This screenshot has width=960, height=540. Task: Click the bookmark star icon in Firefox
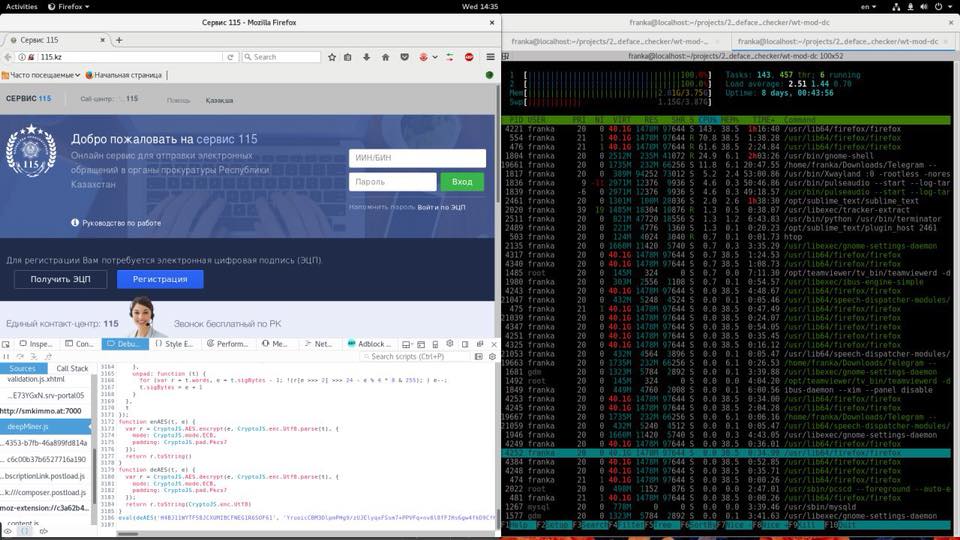332,57
